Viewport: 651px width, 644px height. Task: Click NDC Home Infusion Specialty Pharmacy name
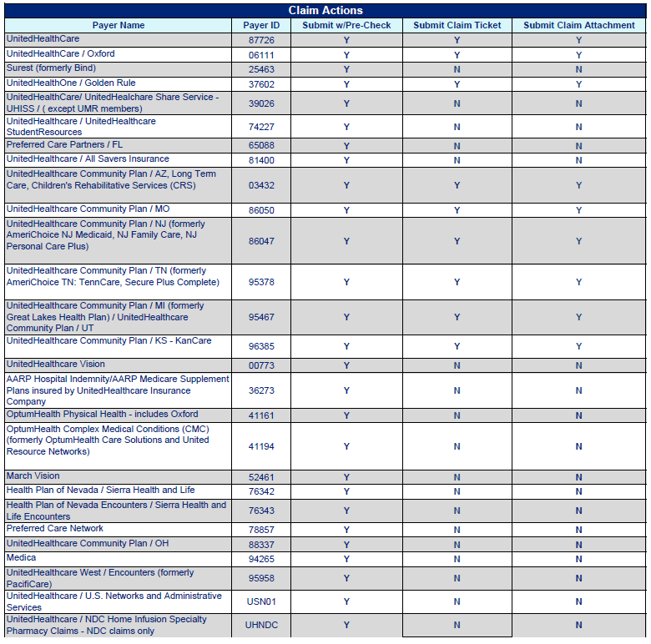pyautogui.click(x=106, y=625)
